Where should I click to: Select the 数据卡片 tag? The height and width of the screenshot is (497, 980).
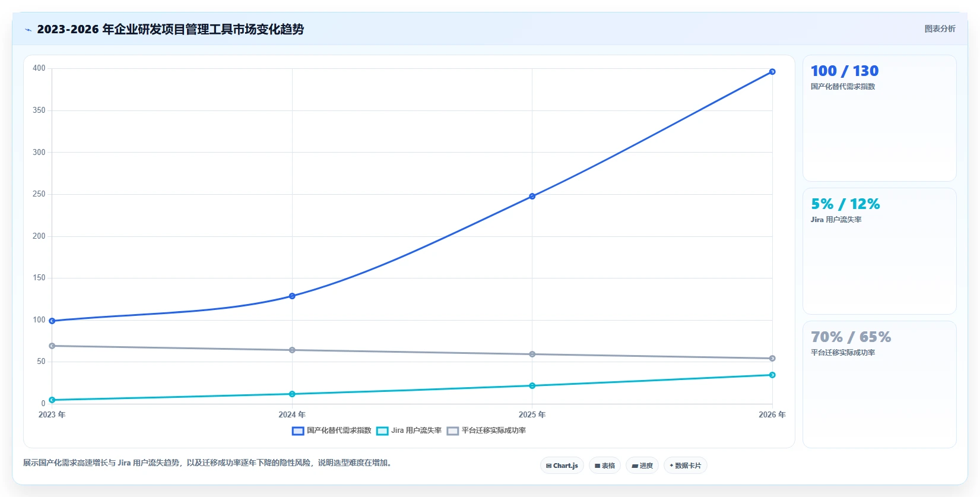pos(686,466)
